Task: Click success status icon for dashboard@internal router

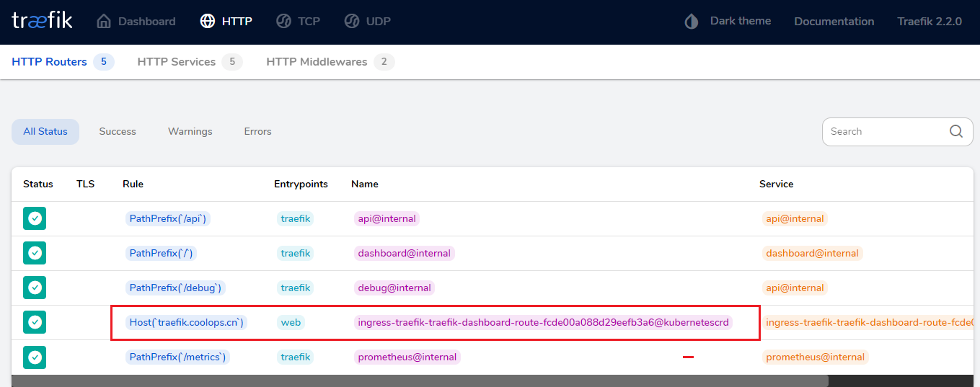Action: (35, 253)
